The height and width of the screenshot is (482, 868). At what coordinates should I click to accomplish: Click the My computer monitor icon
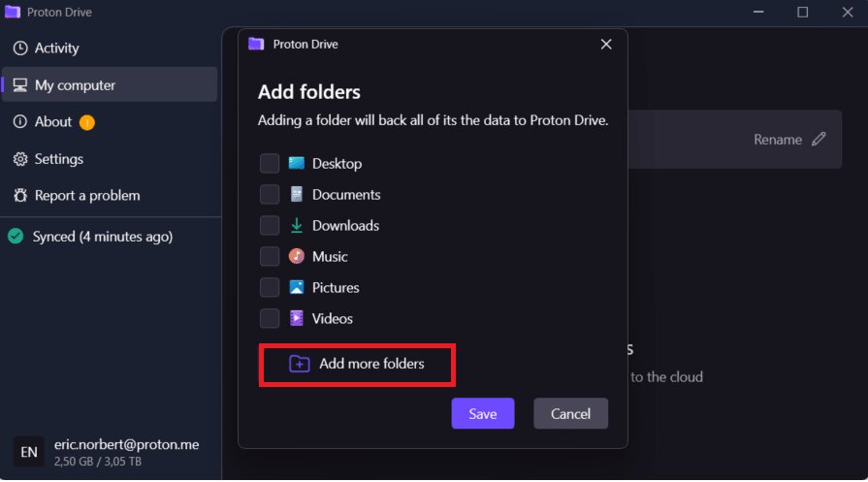[20, 85]
